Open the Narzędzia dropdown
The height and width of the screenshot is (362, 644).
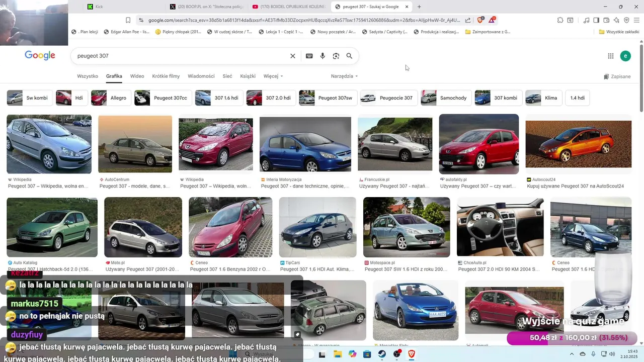[x=344, y=76]
